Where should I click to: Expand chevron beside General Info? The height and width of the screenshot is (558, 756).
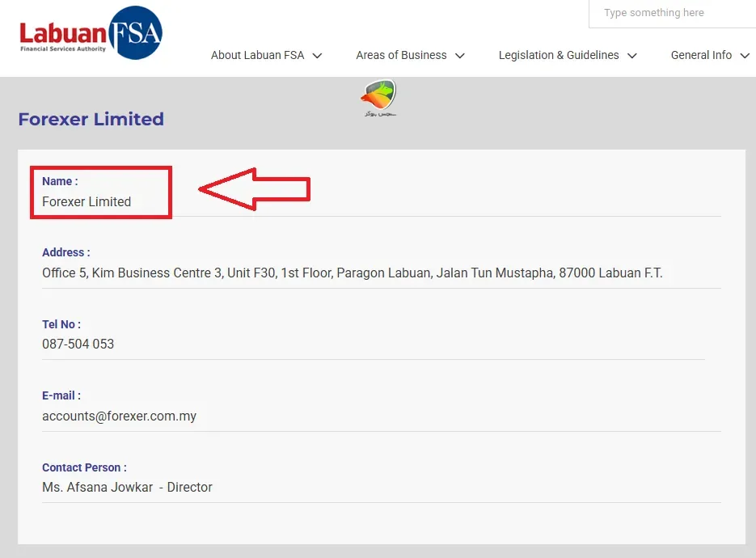point(745,56)
